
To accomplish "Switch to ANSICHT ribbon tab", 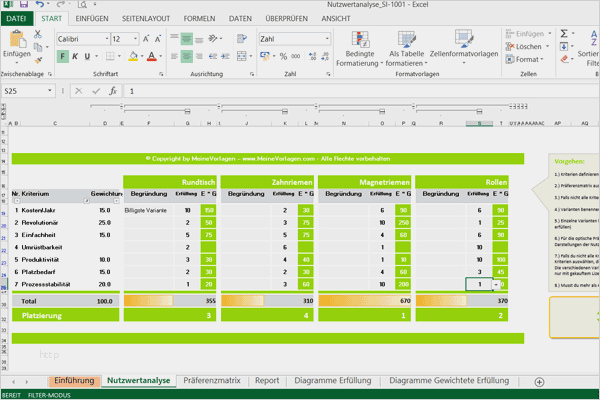I will (336, 18).
